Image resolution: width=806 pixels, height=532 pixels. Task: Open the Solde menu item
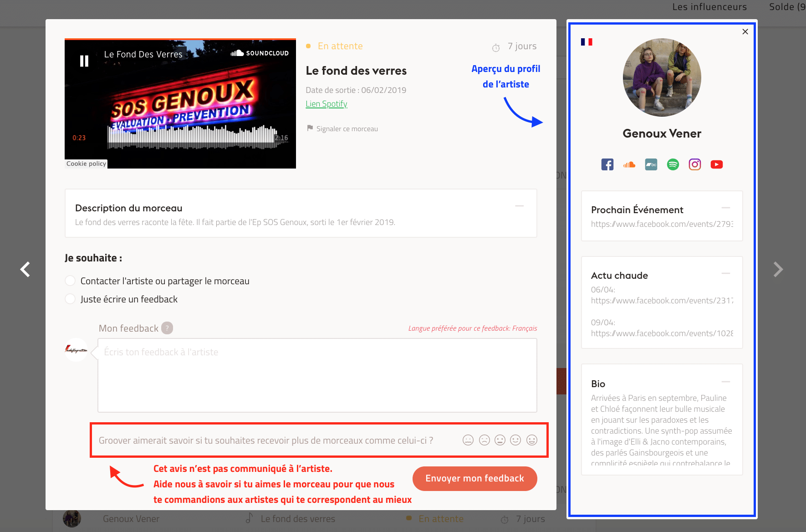pos(787,7)
